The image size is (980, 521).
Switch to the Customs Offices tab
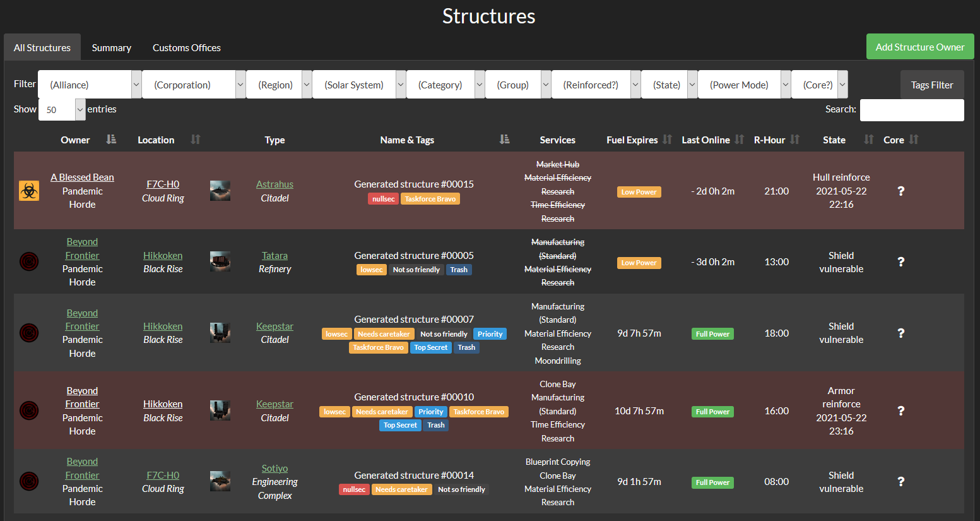(x=186, y=47)
